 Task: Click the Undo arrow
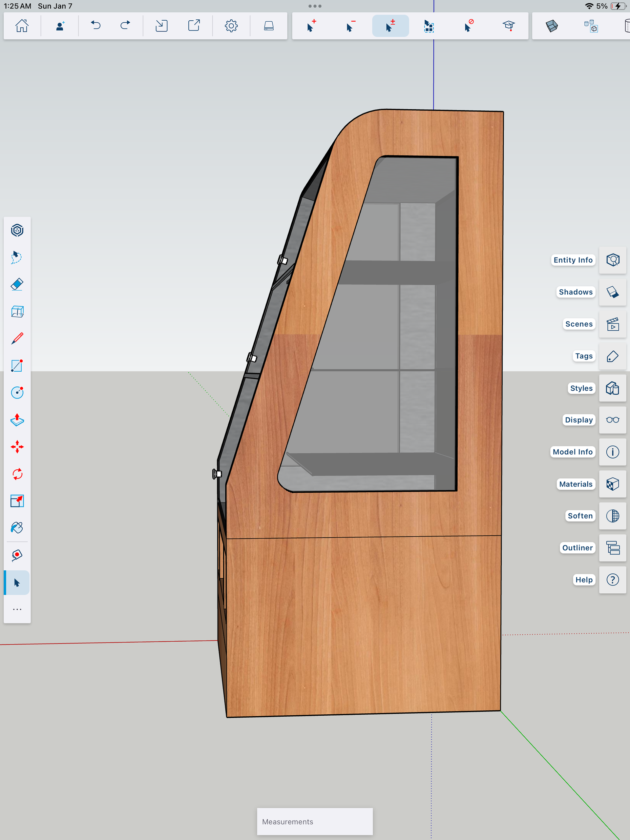(x=96, y=26)
